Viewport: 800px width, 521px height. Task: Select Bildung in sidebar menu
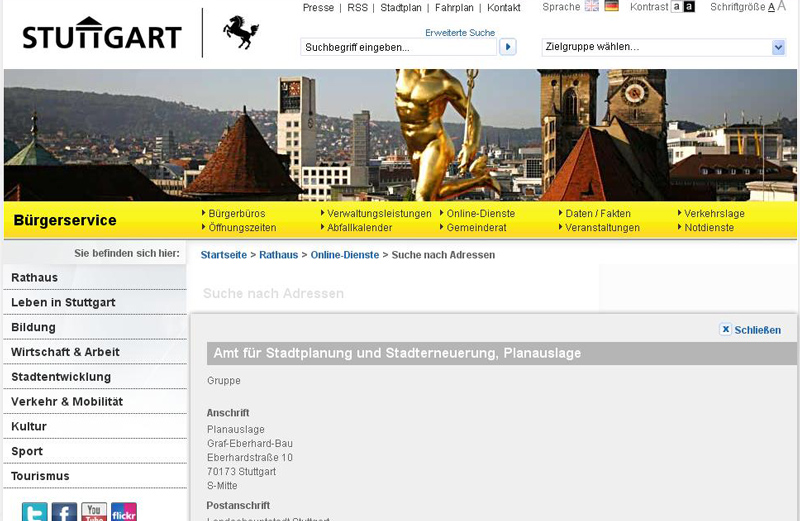click(x=95, y=327)
